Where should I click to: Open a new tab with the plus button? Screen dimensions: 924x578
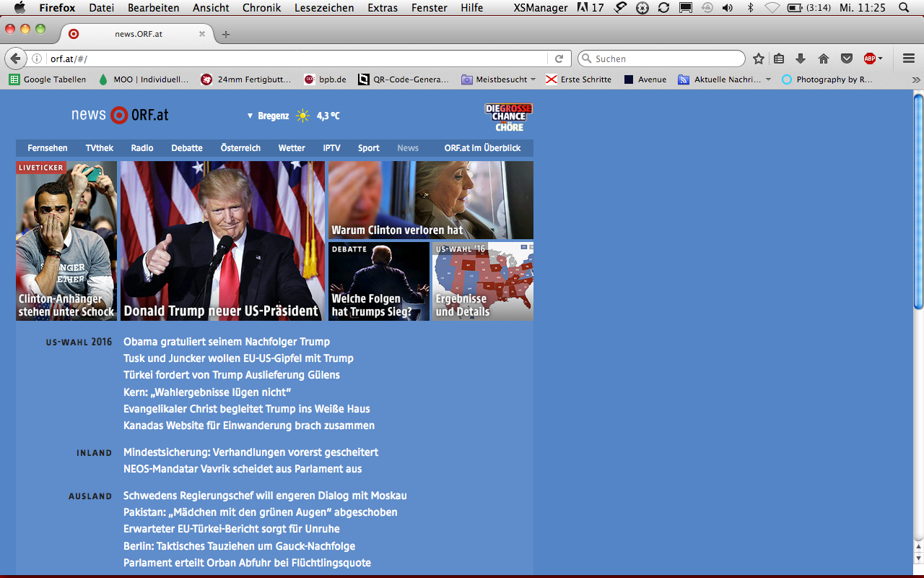point(226,34)
